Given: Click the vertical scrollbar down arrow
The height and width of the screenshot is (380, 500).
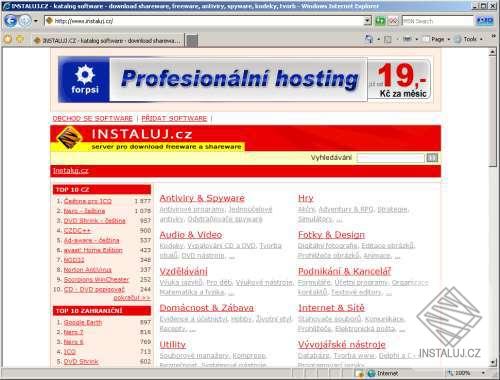Looking at the screenshot, I should [x=493, y=362].
